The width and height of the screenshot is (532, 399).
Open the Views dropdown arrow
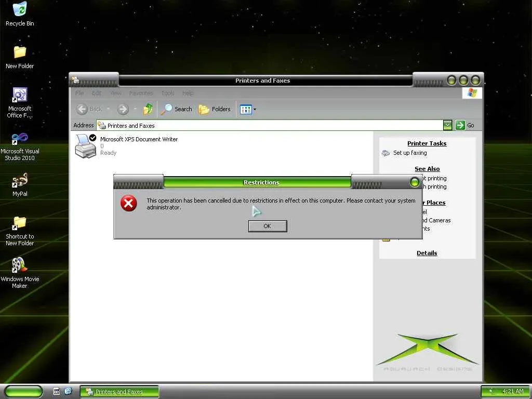coord(255,109)
